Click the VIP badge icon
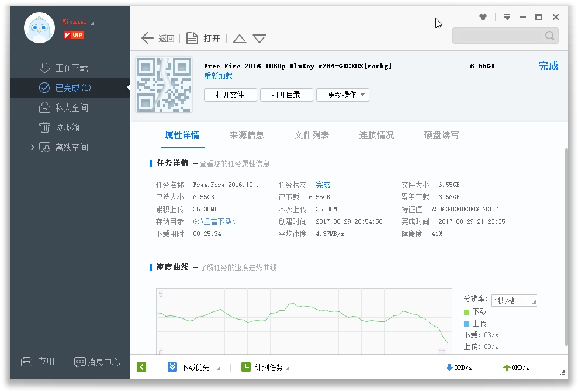This screenshot has width=578, height=392. pos(74,35)
